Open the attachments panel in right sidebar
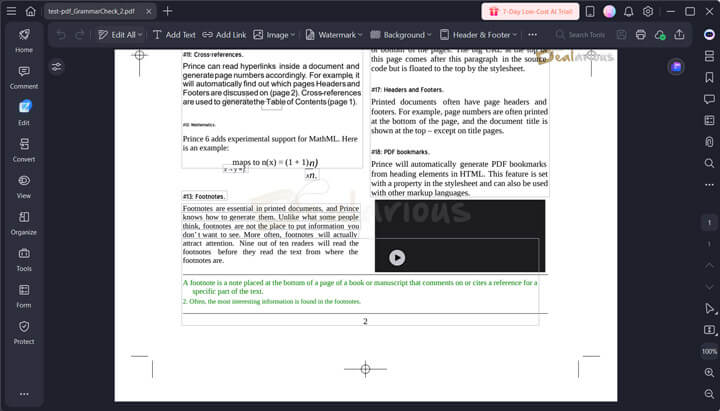Viewport: 720px width, 411px height. [709, 141]
